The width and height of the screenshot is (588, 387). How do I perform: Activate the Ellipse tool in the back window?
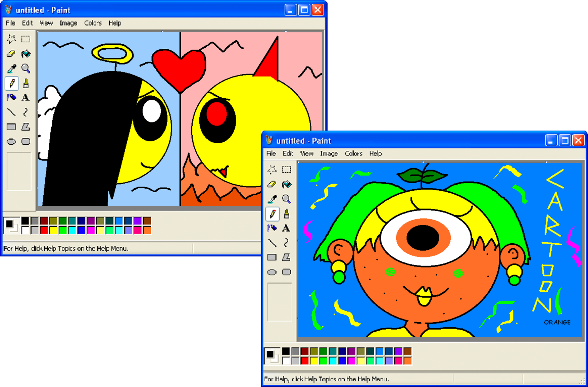click(11, 141)
